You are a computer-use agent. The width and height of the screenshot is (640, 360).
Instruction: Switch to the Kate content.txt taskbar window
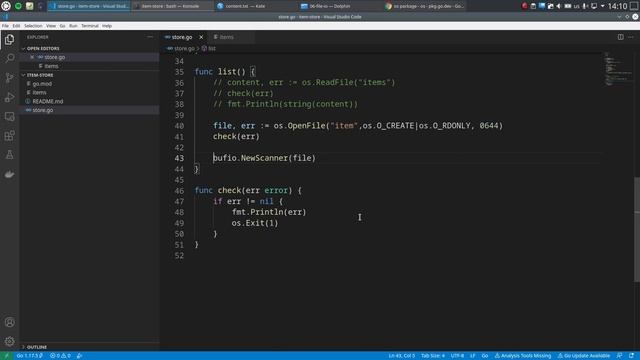(x=255, y=6)
